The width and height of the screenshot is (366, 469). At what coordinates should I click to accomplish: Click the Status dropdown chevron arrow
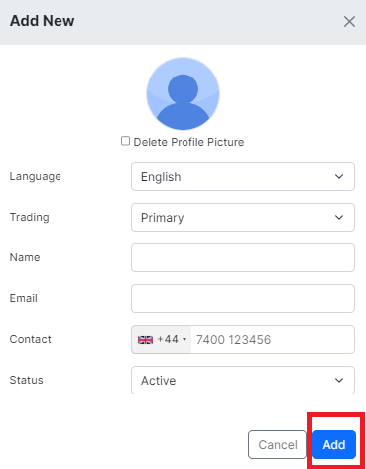339,380
